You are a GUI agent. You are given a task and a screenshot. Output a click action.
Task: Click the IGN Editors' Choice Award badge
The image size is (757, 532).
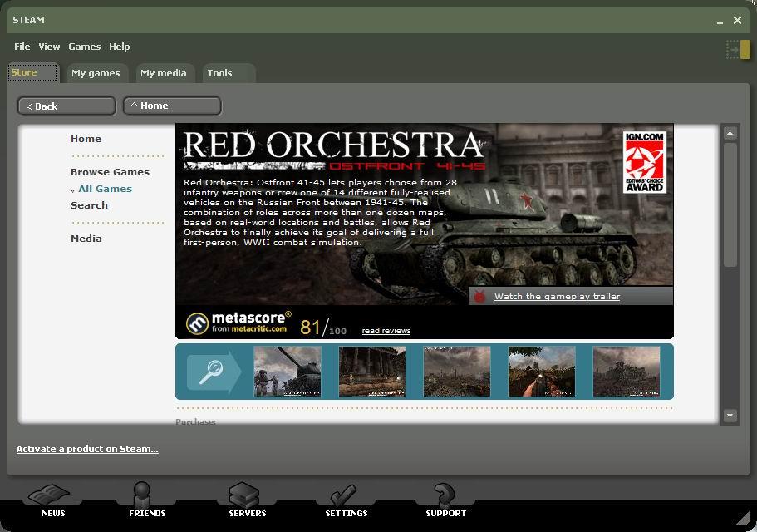645,162
